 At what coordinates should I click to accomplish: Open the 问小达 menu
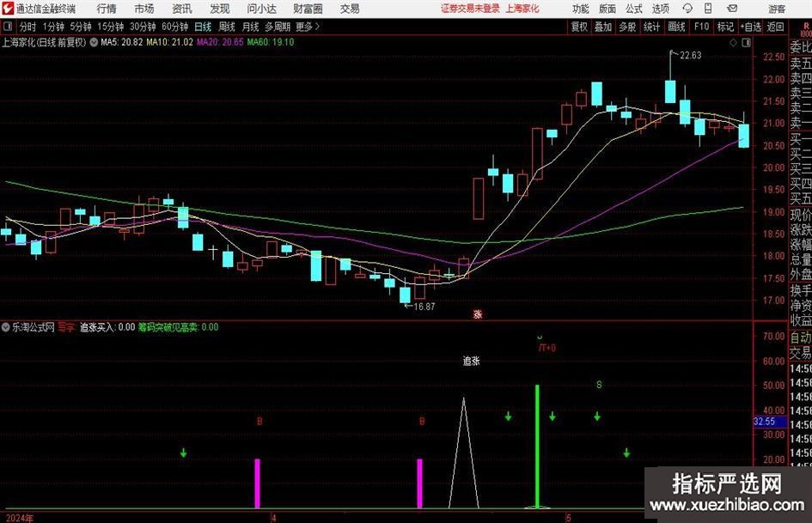tap(261, 9)
